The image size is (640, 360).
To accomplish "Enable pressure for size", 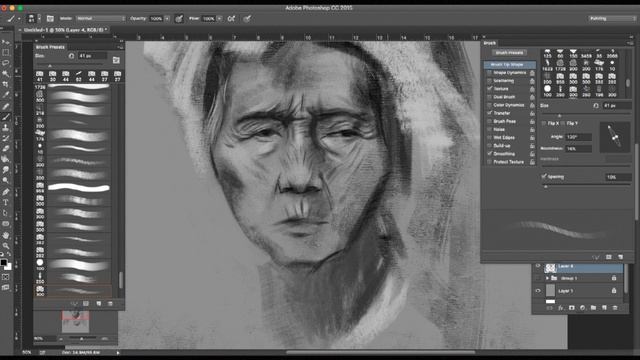I will (x=247, y=18).
